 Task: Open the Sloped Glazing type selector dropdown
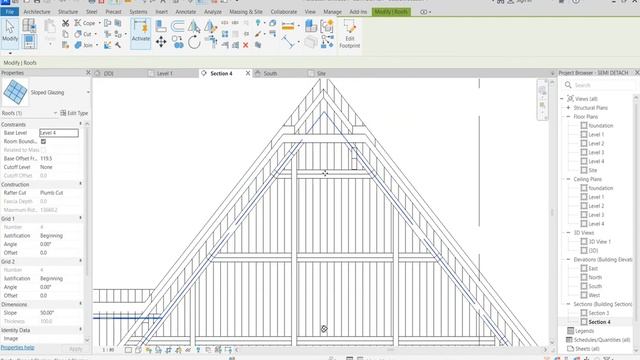[88, 92]
